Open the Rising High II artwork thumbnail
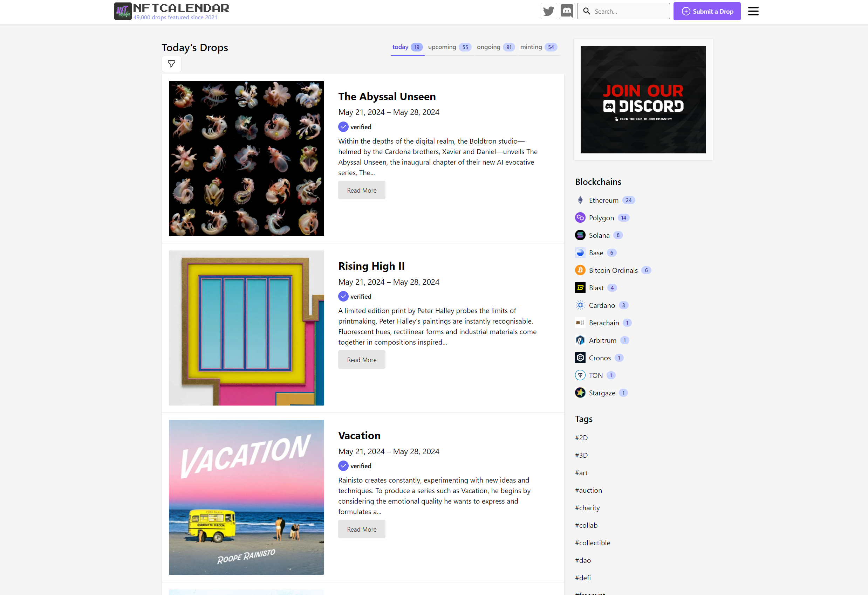 tap(246, 328)
